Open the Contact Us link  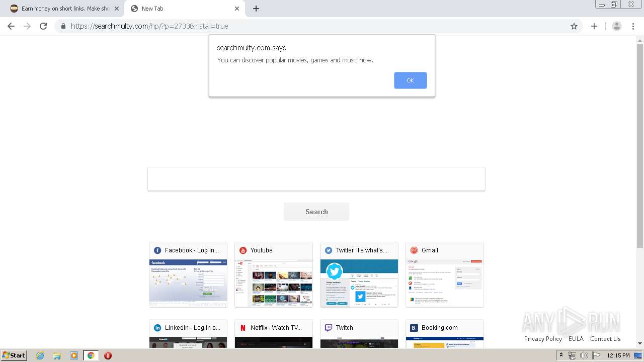pos(605,339)
